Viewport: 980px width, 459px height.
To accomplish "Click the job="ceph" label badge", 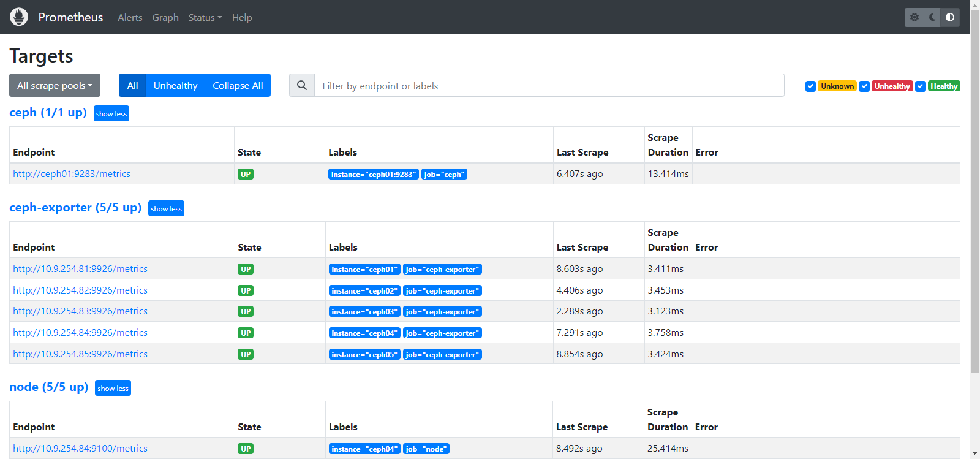I will 444,174.
